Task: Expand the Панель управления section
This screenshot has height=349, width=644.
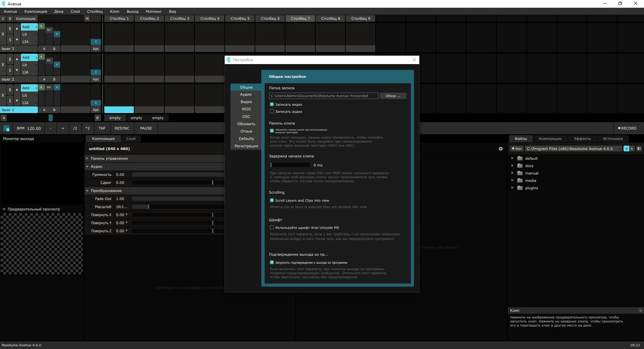Action: (87, 158)
